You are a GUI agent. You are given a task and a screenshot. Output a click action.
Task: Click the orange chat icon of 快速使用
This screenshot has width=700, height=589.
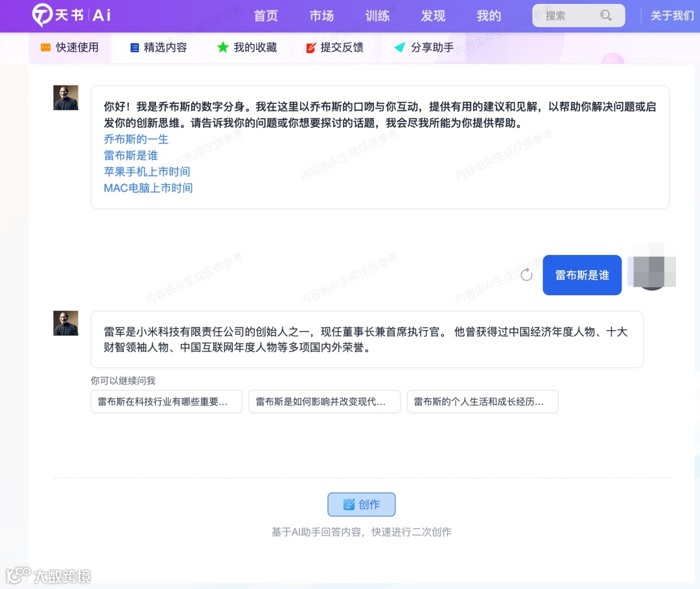coord(45,47)
